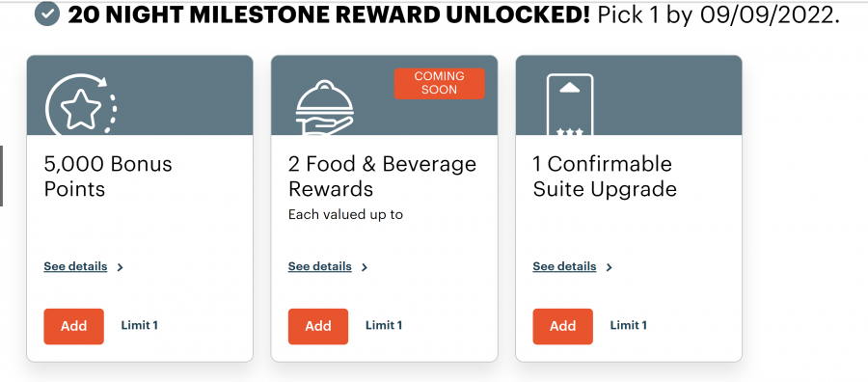The image size is (868, 382).
Task: Click the bonus points star icon
Action: pyautogui.click(x=81, y=105)
